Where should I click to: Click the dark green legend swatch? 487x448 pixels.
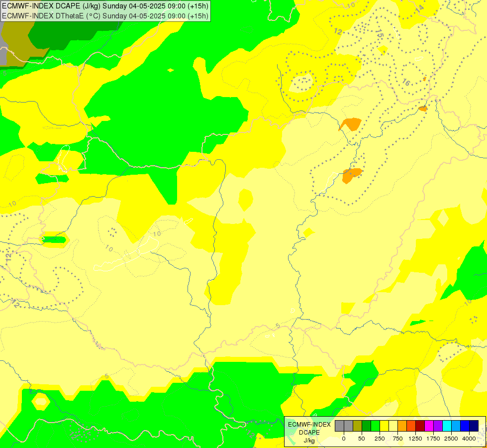click(366, 426)
